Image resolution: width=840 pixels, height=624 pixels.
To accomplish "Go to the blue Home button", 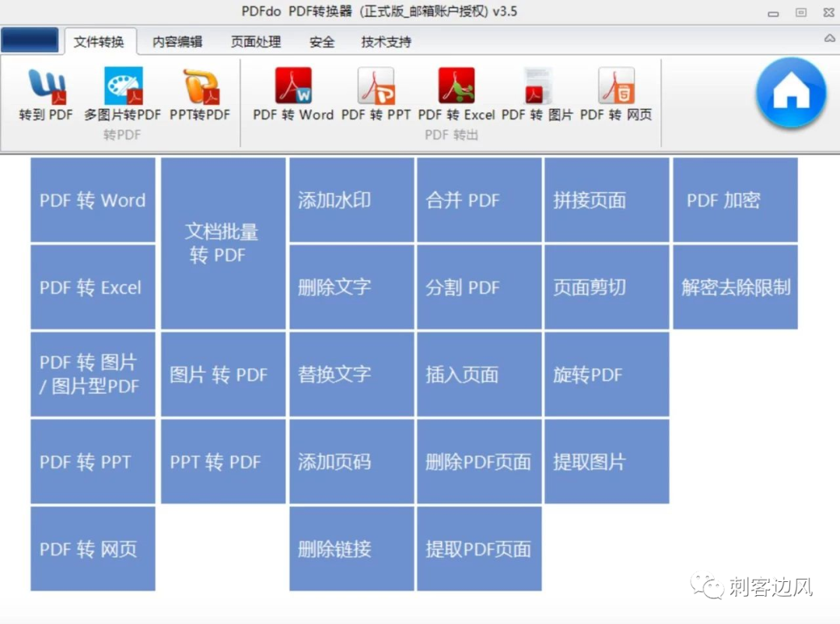I will [x=791, y=93].
